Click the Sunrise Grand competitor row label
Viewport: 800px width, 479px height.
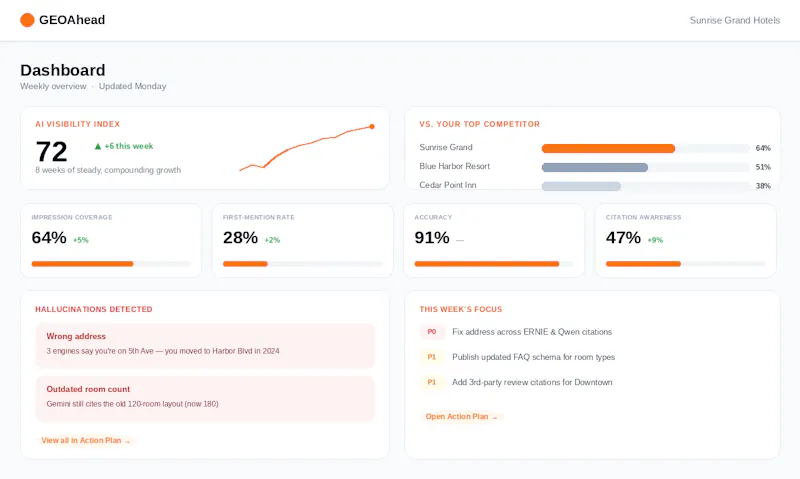click(x=446, y=147)
